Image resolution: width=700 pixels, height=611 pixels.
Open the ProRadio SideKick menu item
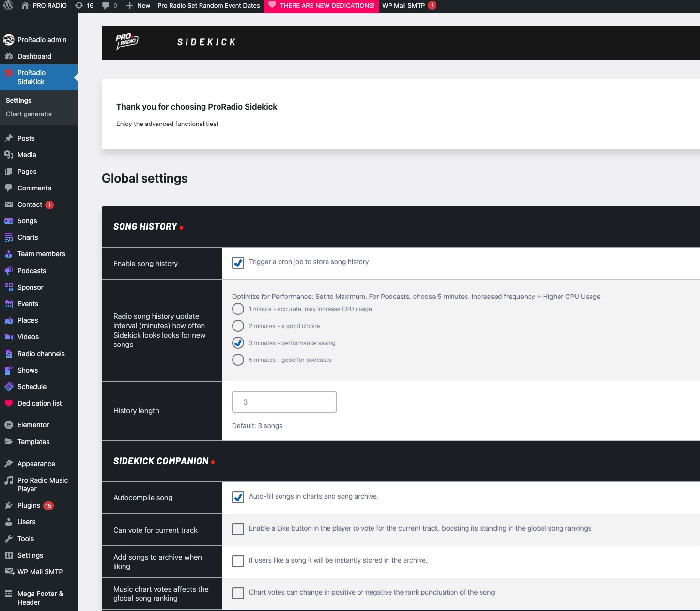(39, 77)
